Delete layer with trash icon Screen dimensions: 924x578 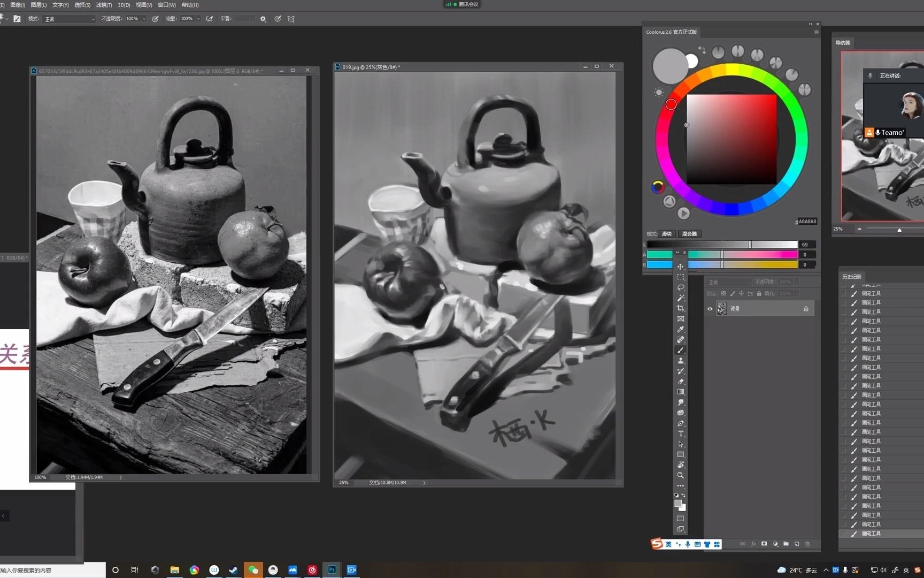pos(807,544)
